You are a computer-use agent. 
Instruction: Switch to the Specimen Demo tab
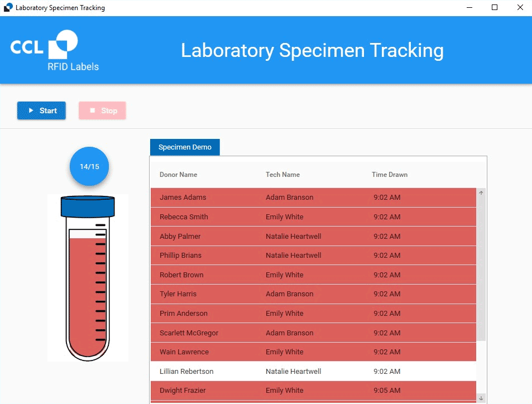click(185, 147)
